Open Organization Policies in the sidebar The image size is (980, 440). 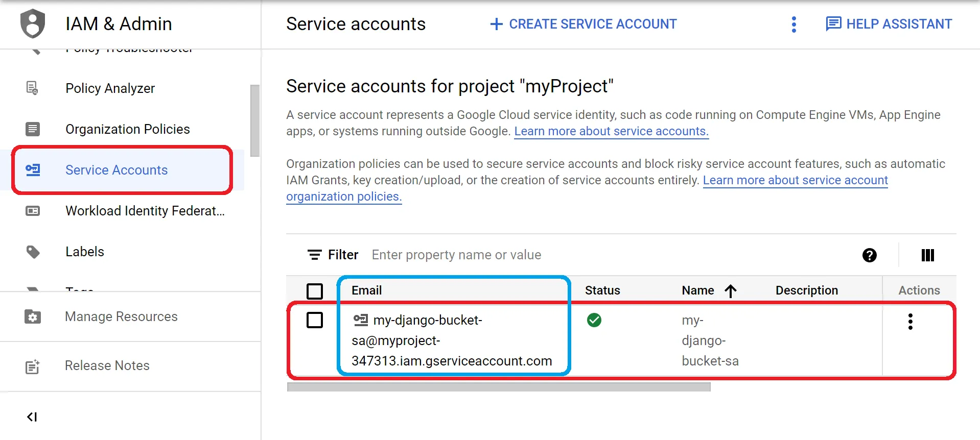(128, 129)
